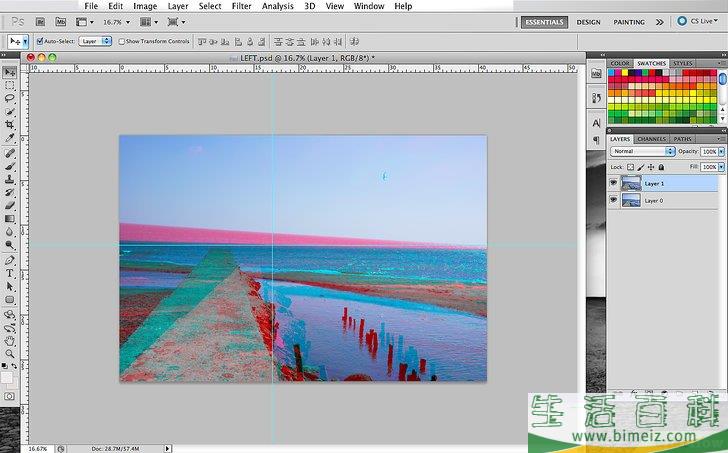This screenshot has width=728, height=453.
Task: Choose the Zoom tool in the toolbox
Action: tap(10, 353)
